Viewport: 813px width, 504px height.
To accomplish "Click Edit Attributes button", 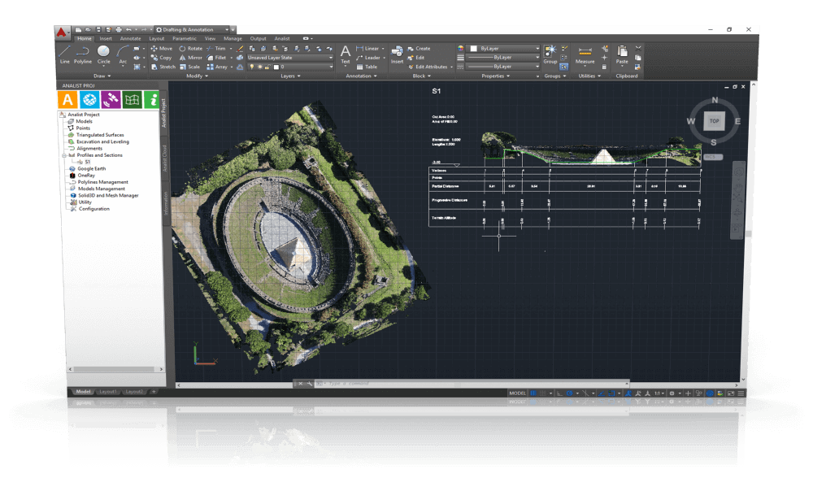I will 428,67.
